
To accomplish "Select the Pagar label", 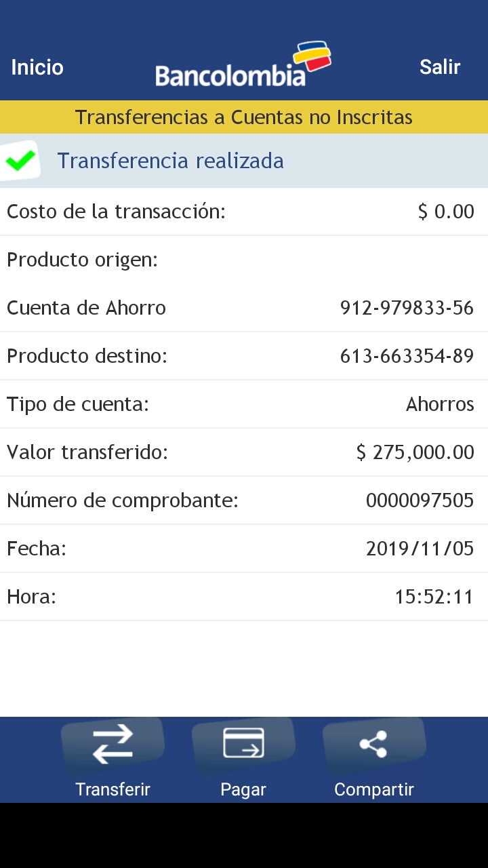I will coord(243,789).
